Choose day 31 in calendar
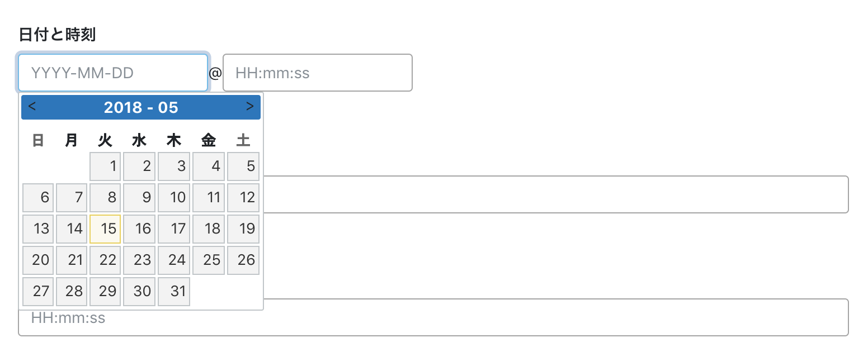This screenshot has height=352, width=868. (174, 292)
